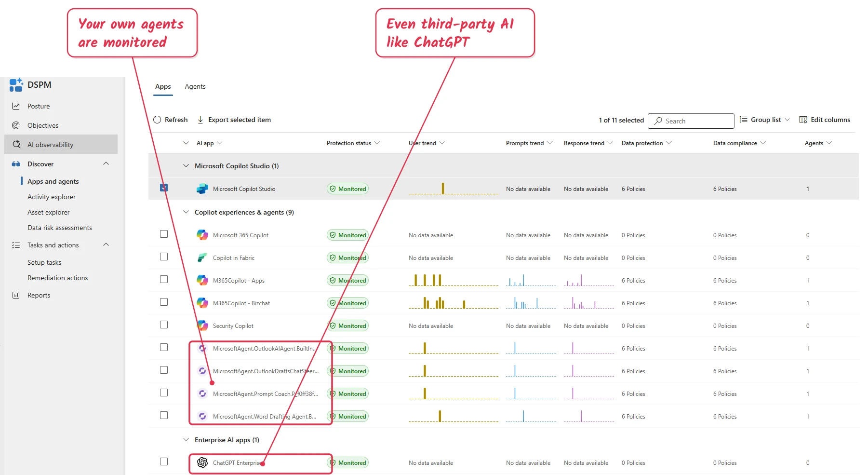Click the Refresh button
Screen dimensions: 868x475
tap(171, 120)
